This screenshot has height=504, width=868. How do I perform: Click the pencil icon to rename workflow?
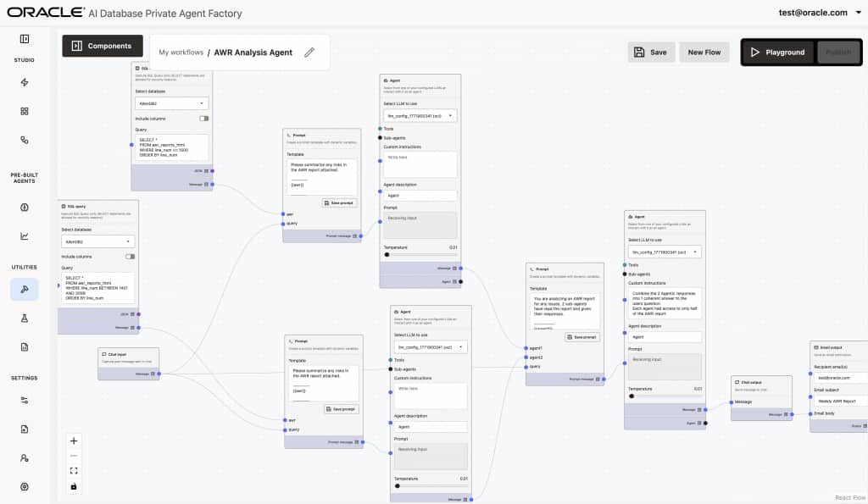pos(309,53)
